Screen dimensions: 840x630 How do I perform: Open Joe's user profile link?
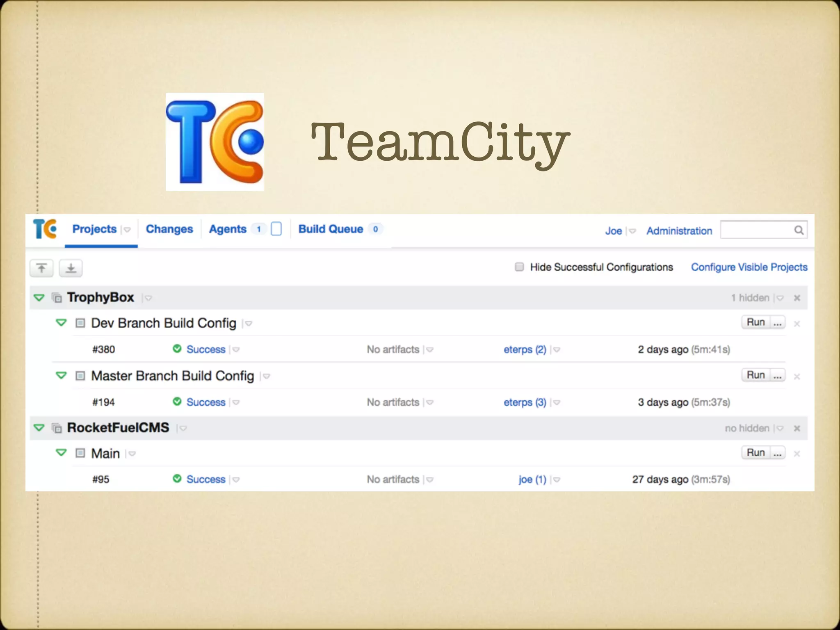click(x=614, y=231)
